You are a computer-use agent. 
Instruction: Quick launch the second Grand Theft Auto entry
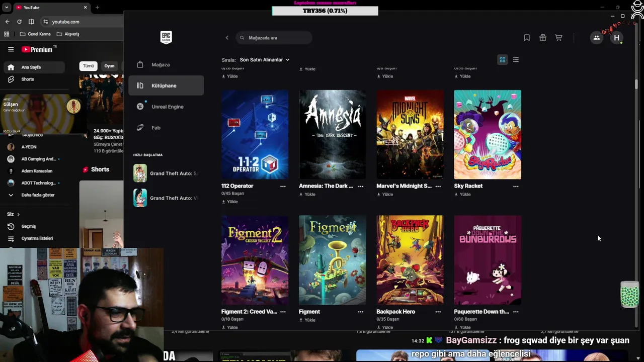(x=166, y=198)
